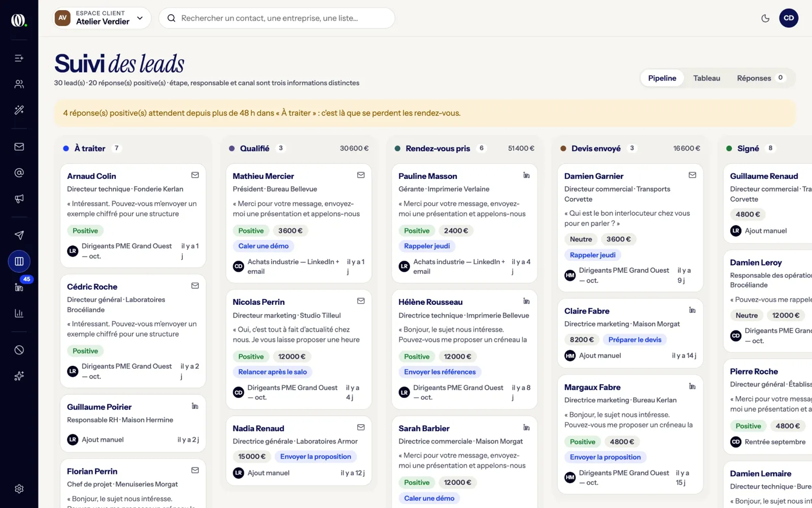The width and height of the screenshot is (812, 508).
Task: Open the Atelier Verdier workspace dropdown
Action: point(101,18)
